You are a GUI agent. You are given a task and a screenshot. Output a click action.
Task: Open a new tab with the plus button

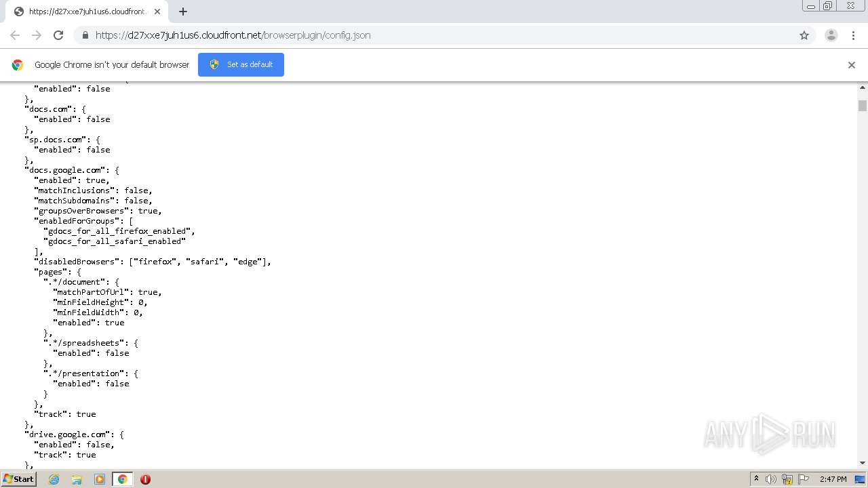coord(183,12)
